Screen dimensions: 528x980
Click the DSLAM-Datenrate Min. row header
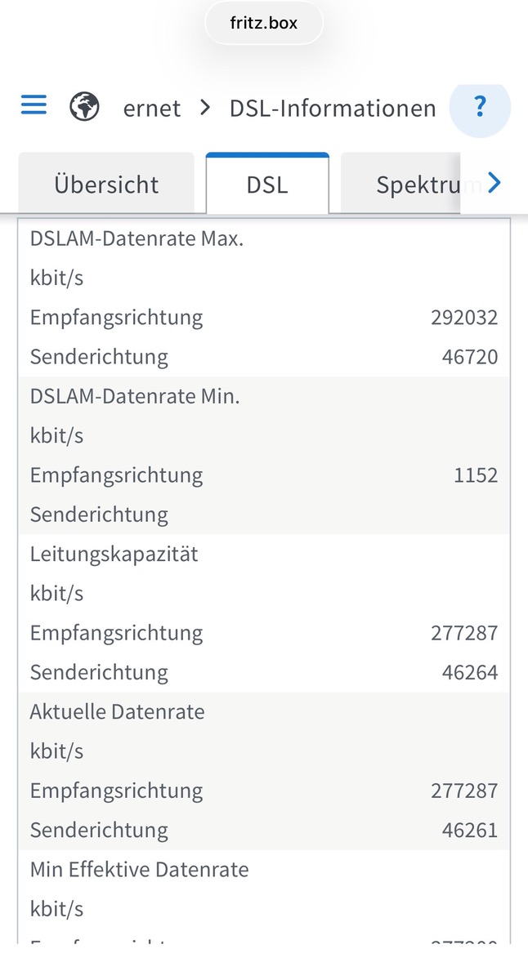pos(135,397)
